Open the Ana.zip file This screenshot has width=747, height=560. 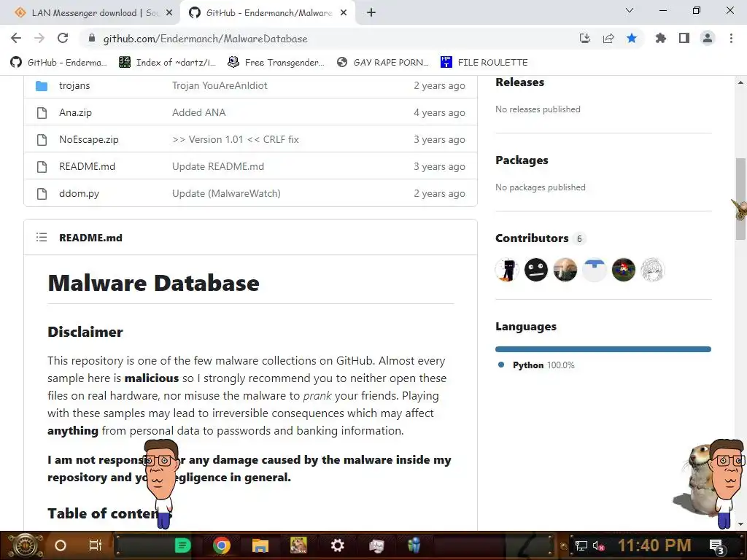pos(75,113)
